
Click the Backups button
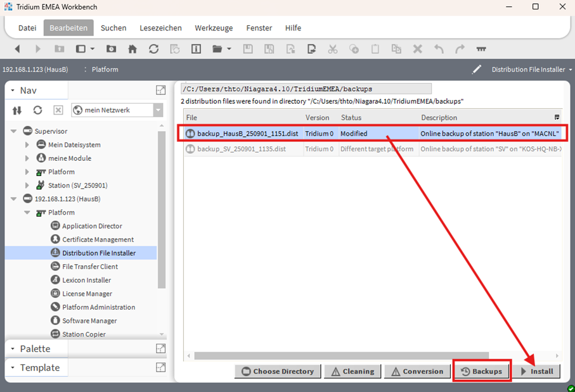tap(482, 372)
